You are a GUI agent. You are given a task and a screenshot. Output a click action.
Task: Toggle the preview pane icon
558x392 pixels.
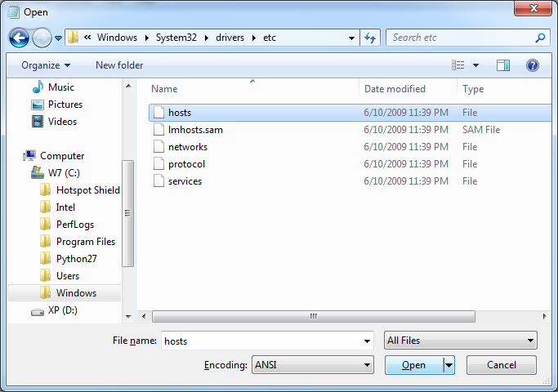pyautogui.click(x=503, y=65)
